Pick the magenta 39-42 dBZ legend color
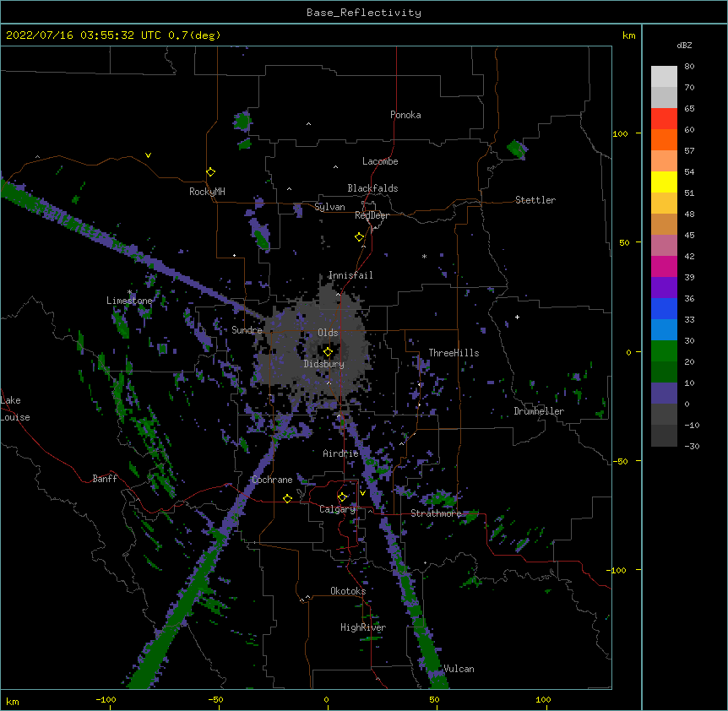The height and width of the screenshot is (711, 728). (664, 266)
